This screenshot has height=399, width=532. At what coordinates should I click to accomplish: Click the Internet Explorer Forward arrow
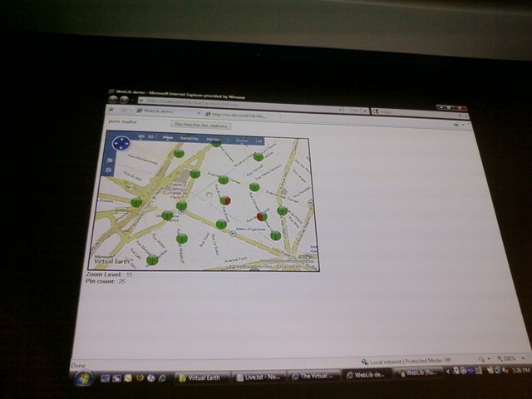click(124, 100)
